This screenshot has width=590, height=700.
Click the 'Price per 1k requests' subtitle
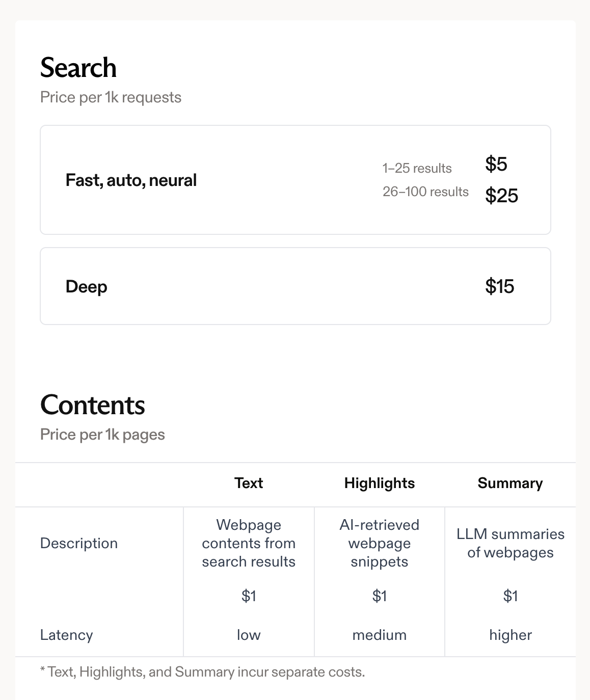click(111, 97)
